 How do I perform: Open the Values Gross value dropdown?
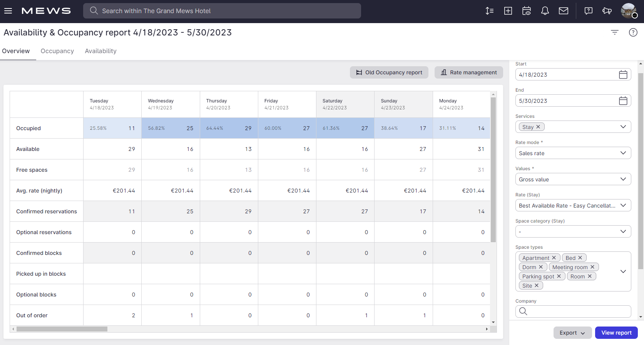coord(573,179)
